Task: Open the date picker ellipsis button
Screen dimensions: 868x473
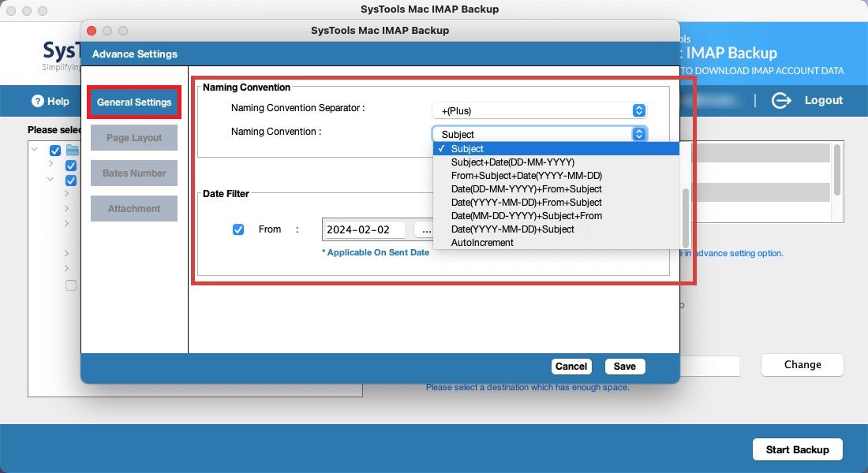Action: tap(424, 229)
